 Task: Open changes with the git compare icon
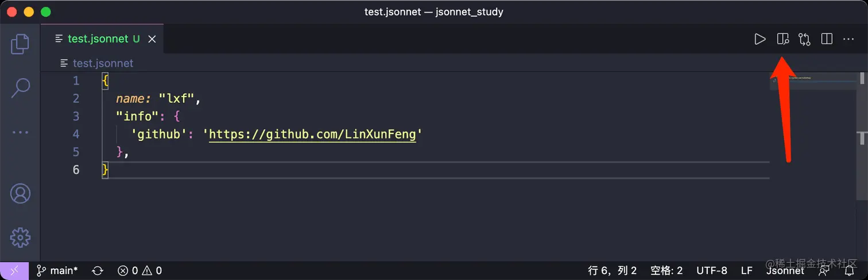coord(804,39)
